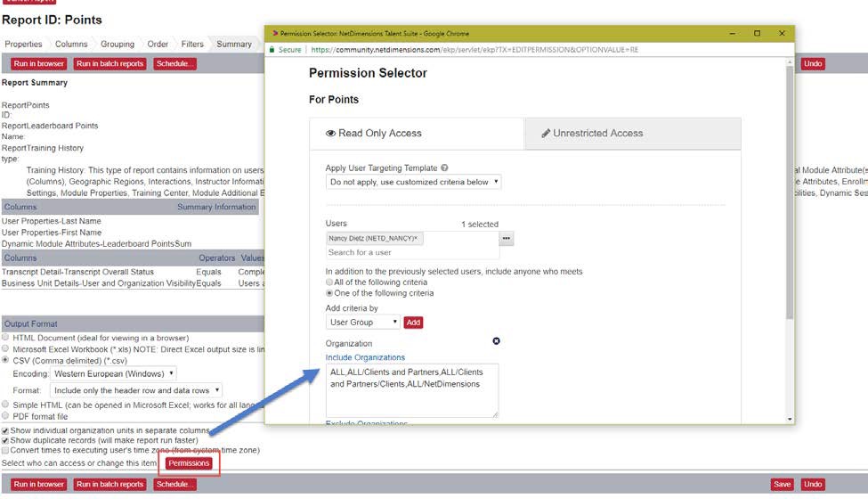
Task: Open the Properties report tab
Action: [23, 44]
